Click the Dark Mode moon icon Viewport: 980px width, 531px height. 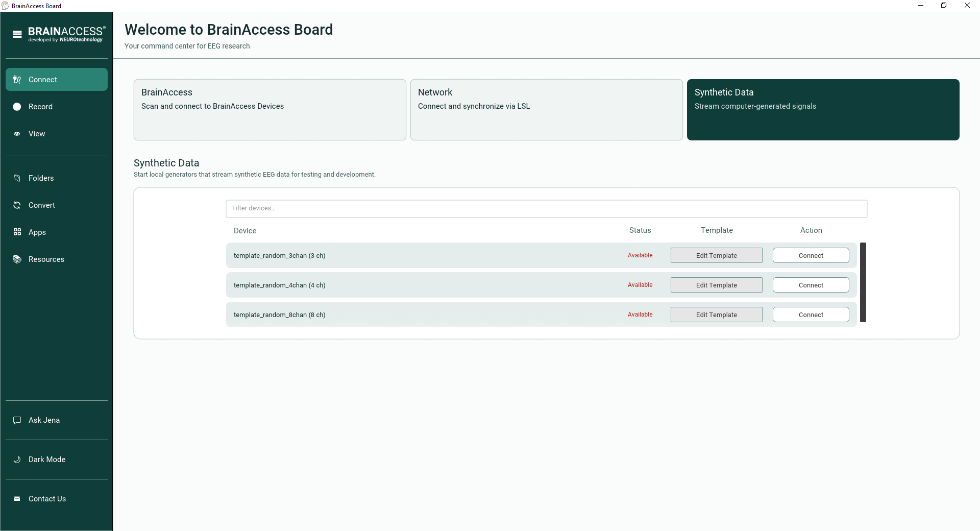pyautogui.click(x=17, y=460)
